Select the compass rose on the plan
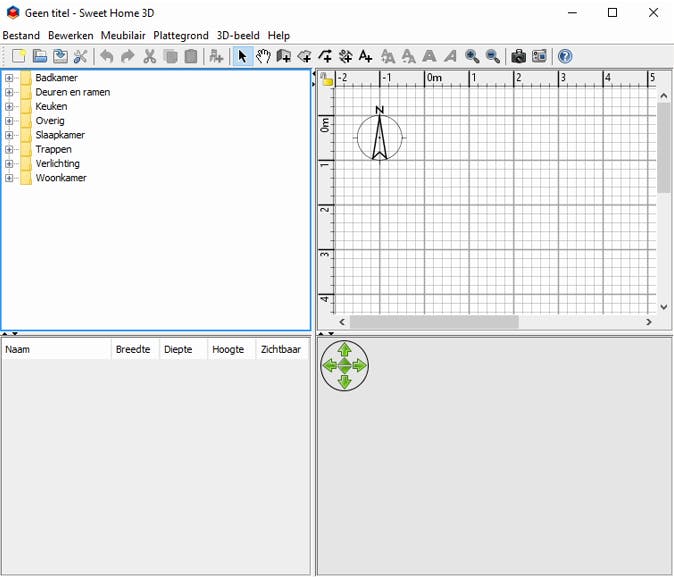This screenshot has width=674, height=577. click(x=380, y=137)
